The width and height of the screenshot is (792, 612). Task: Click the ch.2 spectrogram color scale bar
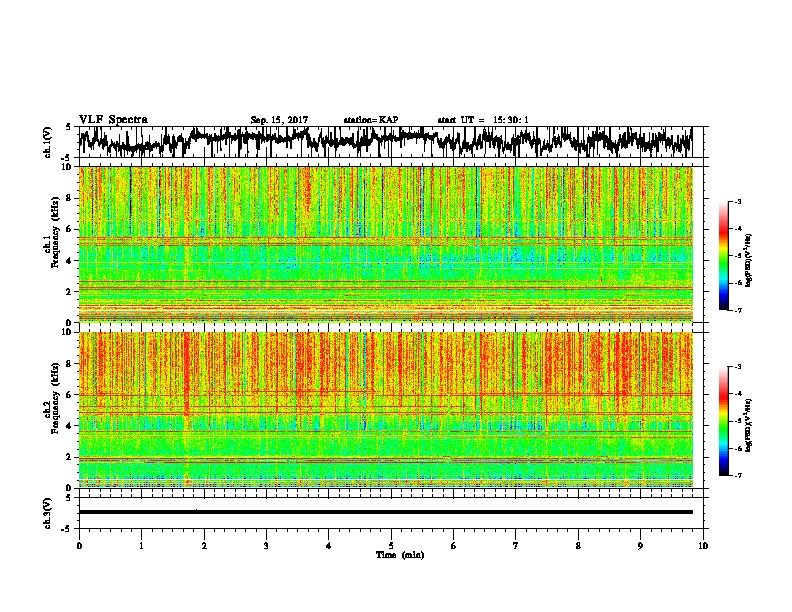click(723, 421)
